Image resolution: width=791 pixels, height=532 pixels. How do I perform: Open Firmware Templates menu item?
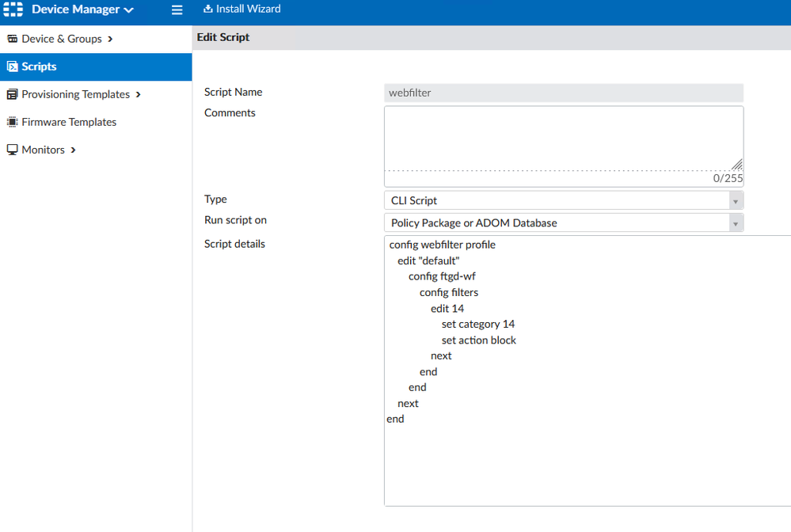[x=69, y=122]
